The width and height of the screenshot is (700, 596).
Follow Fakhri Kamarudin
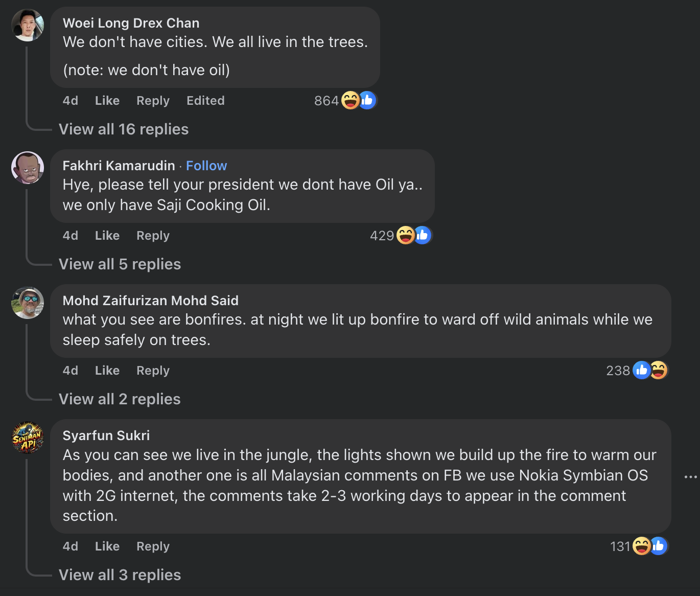206,166
